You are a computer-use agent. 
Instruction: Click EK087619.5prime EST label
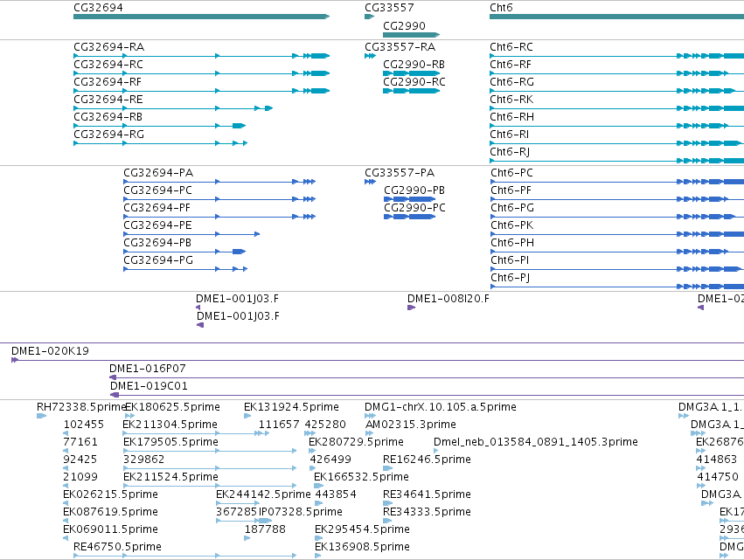110,512
